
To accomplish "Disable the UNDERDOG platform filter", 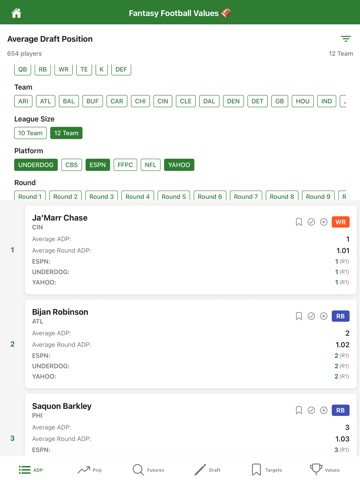I will pyautogui.click(x=36, y=165).
